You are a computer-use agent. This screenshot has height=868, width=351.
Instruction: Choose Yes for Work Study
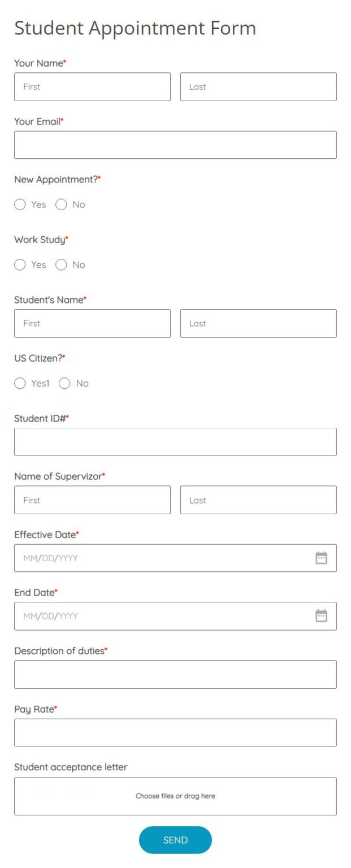pos(20,264)
